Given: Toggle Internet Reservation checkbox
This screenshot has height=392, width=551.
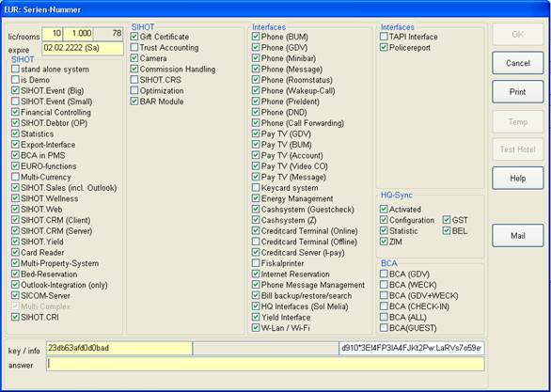Looking at the screenshot, I should coord(256,274).
